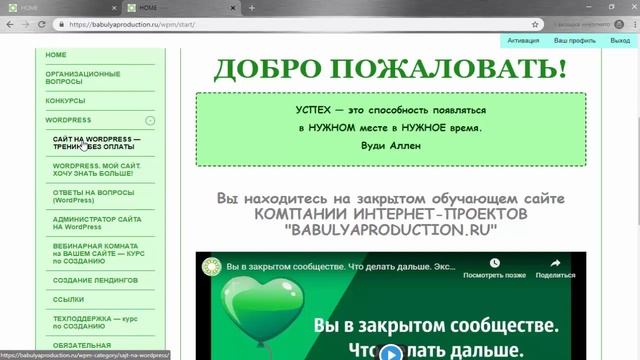The image size is (640, 360).
Task: Open АДМИНИСТРАТОР САЙТА НА WordPress
Action: click(97, 223)
